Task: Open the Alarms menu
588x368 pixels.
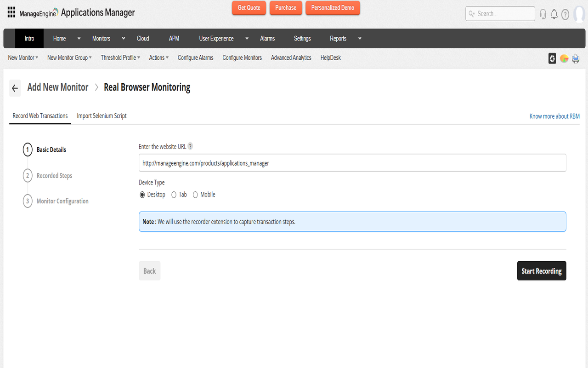Action: pos(267,38)
